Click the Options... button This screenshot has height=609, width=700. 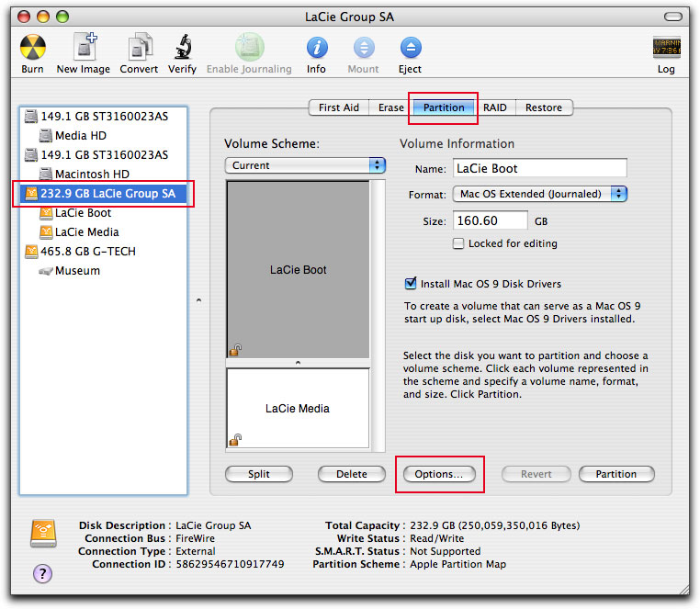coord(438,474)
